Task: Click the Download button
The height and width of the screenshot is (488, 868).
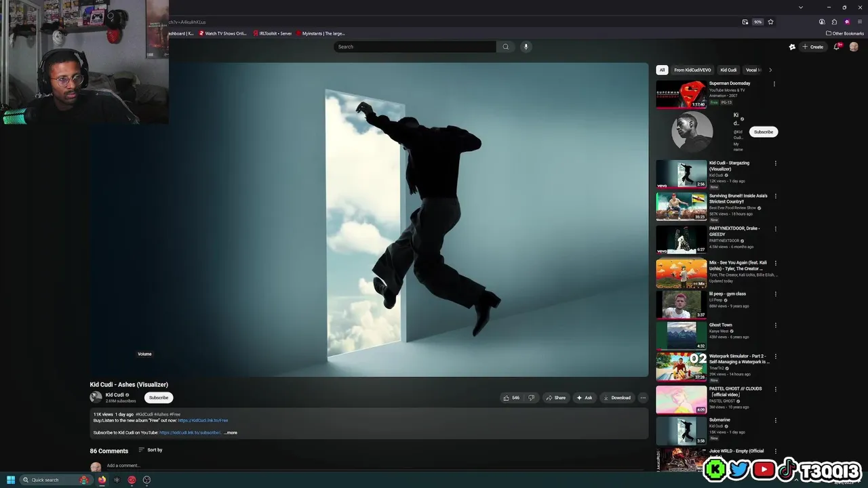Action: point(617,398)
